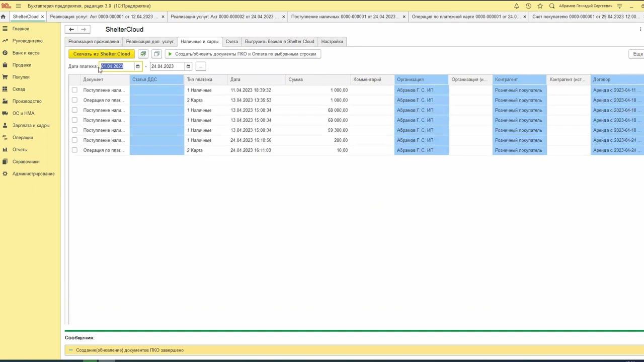Click user name Абрамов Геннадий Сергеевич

point(586,6)
